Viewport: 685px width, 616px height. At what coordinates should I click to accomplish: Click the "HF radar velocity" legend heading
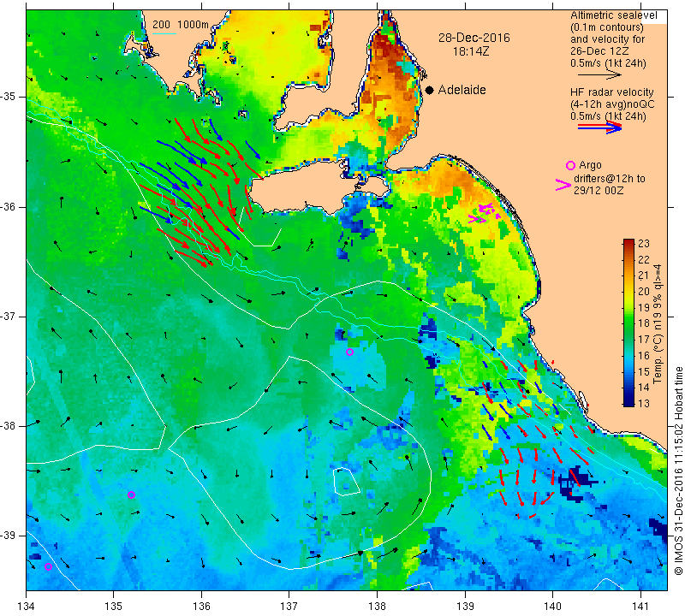611,92
